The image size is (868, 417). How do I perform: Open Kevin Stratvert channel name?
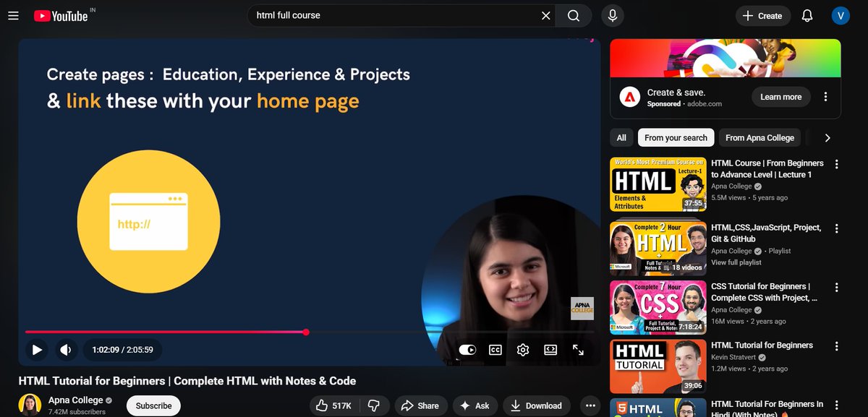[733, 357]
